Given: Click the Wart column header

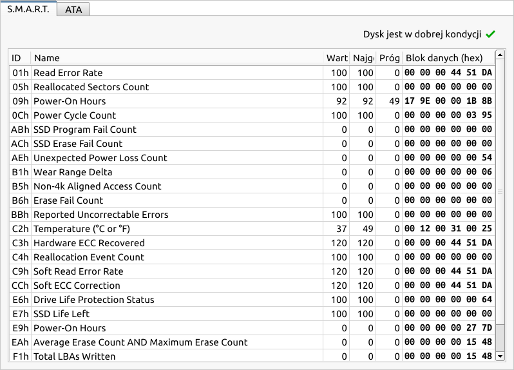Looking at the screenshot, I should point(336,58).
